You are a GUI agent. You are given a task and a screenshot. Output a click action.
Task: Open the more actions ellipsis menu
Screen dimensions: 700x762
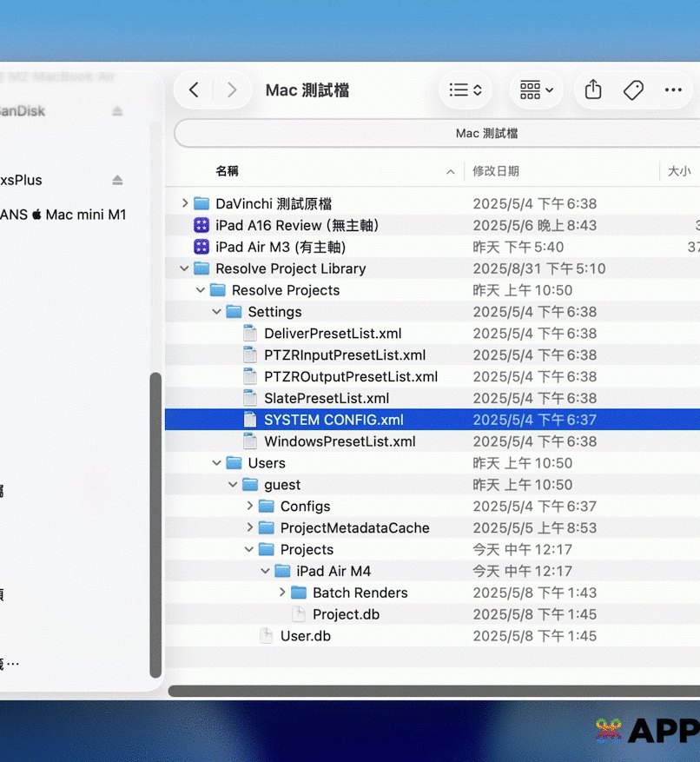click(x=673, y=90)
